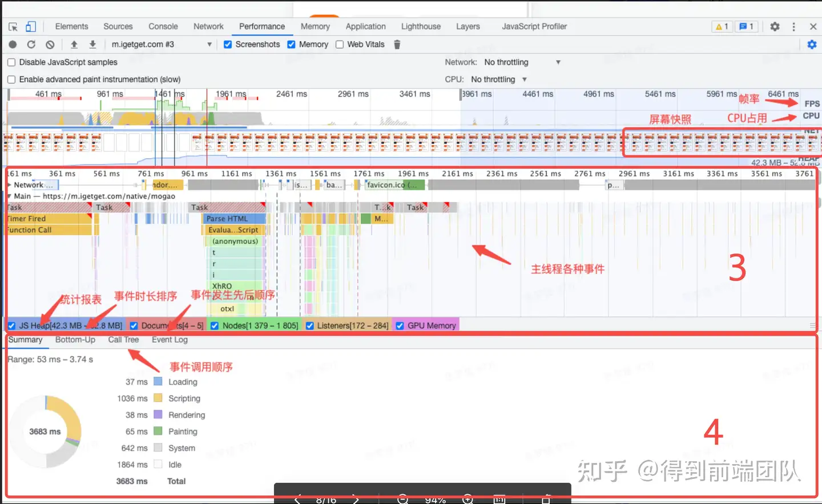Viewport: 822px width, 504px height.
Task: Open the Lighthouse tab
Action: (x=421, y=26)
